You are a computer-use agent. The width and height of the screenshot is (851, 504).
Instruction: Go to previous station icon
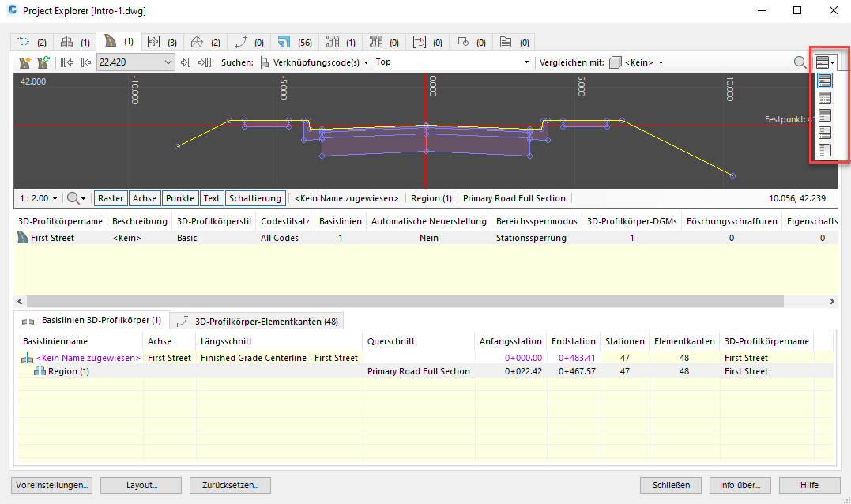pos(86,62)
